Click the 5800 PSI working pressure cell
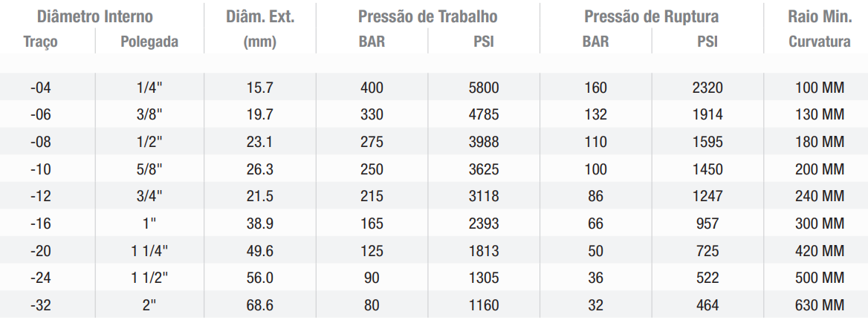Viewport: 868px width, 320px height. coord(484,88)
